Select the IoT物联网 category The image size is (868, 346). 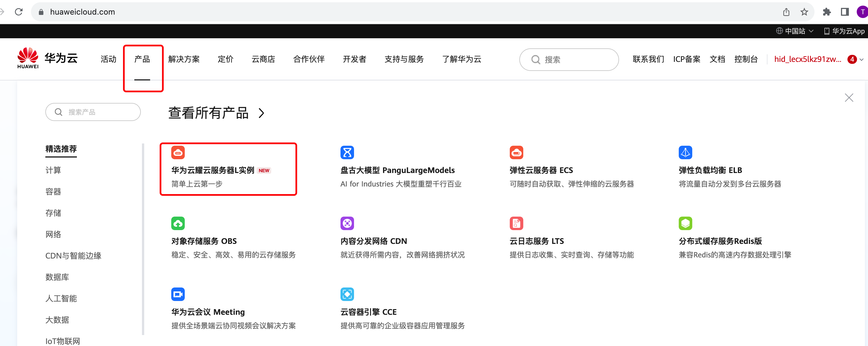[63, 341]
